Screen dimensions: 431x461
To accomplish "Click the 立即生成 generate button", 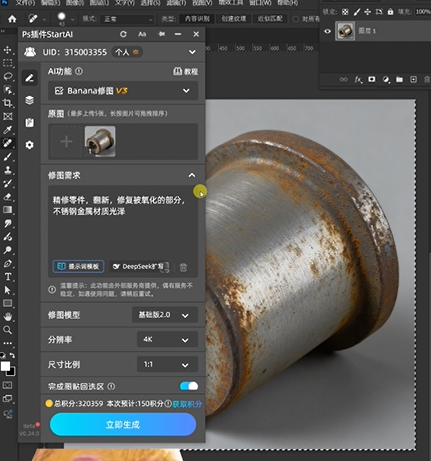I will click(123, 424).
